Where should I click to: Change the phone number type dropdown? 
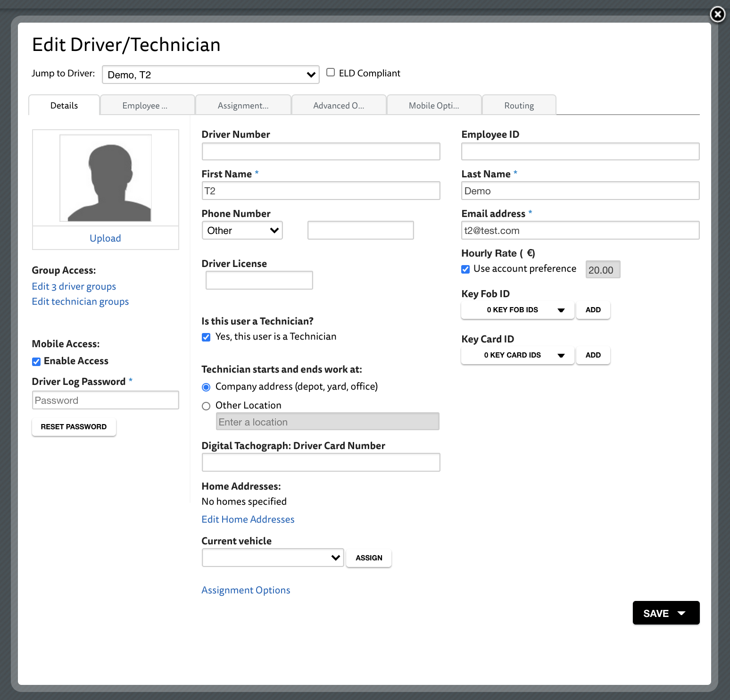pyautogui.click(x=242, y=230)
